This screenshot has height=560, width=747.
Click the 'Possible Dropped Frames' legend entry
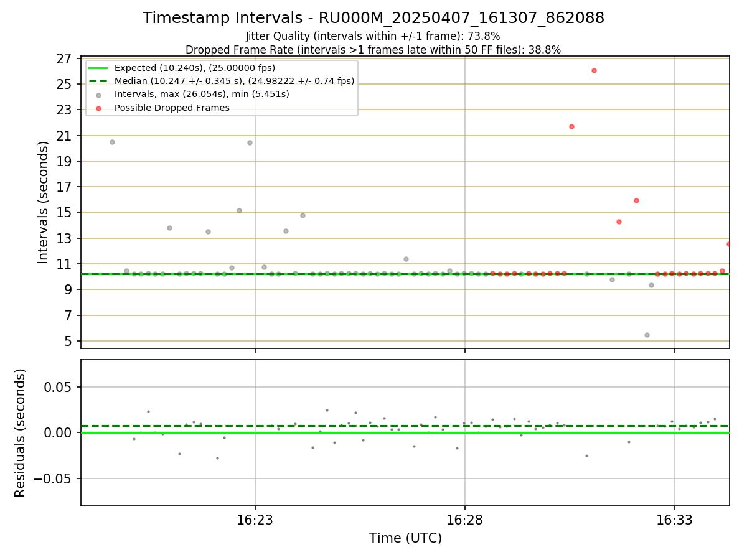(x=172, y=108)
